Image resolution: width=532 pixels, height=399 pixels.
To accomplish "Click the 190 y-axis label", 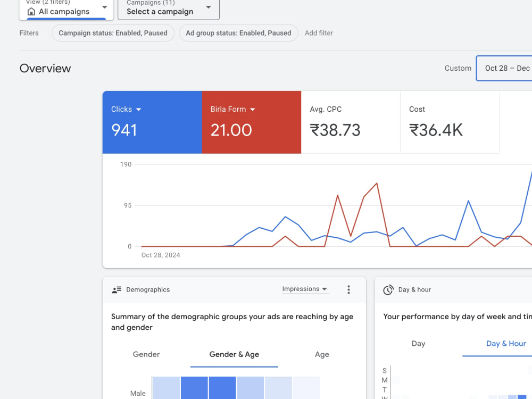I will (x=126, y=164).
